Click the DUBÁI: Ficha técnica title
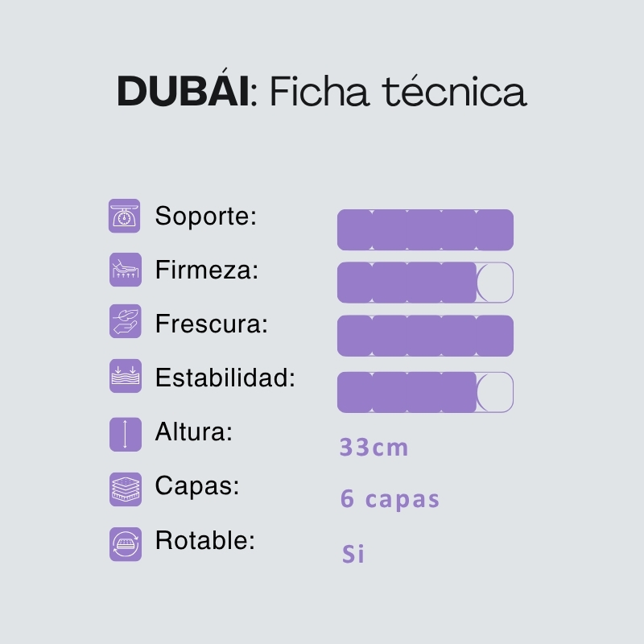This screenshot has height=644, width=644. [x=322, y=92]
